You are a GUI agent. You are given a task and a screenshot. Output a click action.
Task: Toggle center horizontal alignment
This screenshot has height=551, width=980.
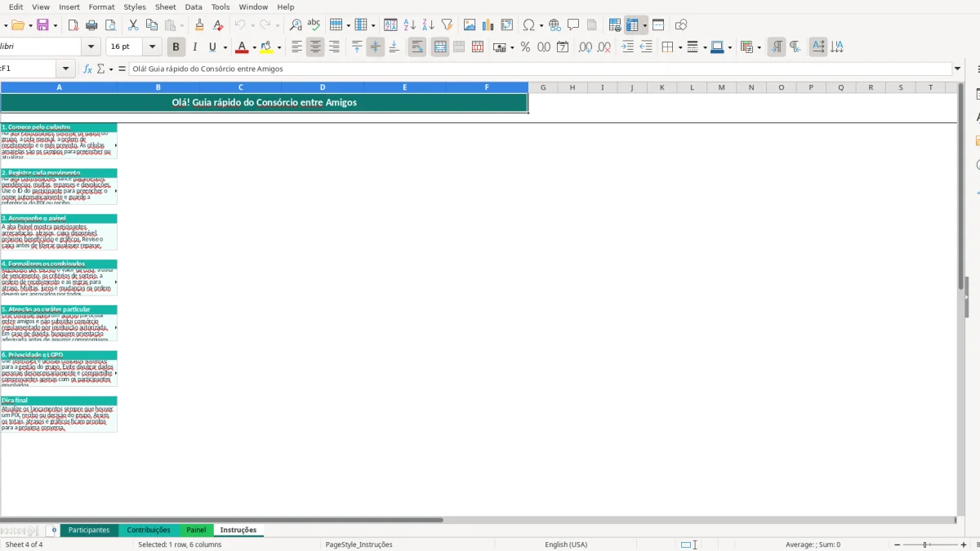coord(315,47)
